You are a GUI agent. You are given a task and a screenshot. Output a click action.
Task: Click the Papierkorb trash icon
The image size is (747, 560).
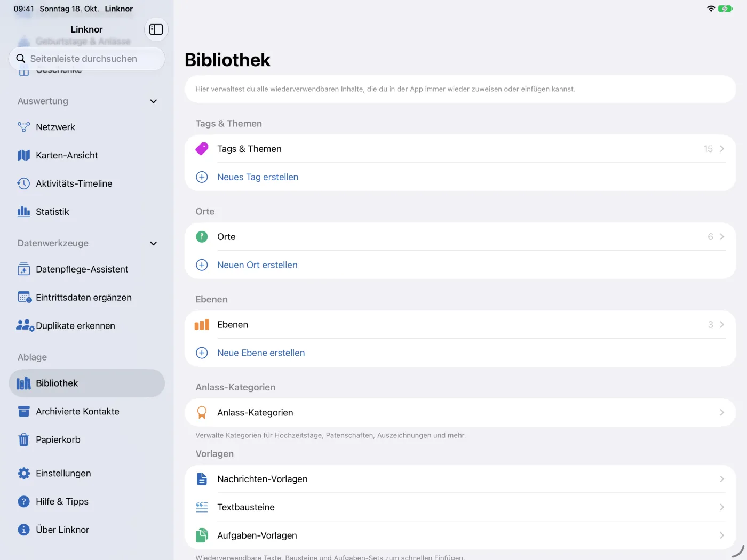23,440
